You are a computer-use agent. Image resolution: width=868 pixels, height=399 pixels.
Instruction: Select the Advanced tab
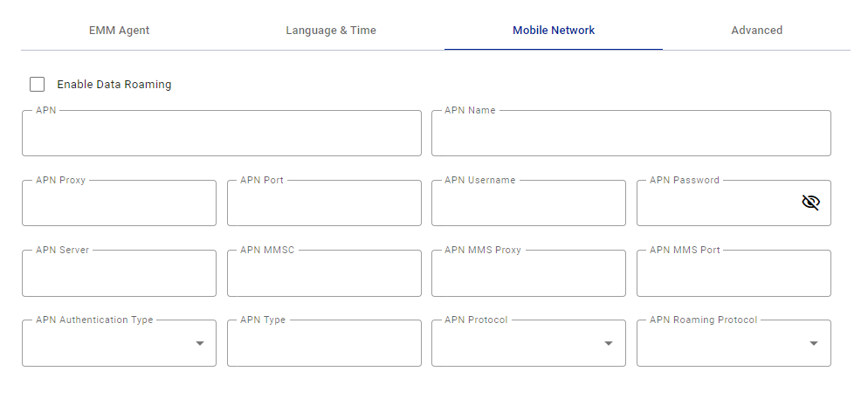coord(757,31)
